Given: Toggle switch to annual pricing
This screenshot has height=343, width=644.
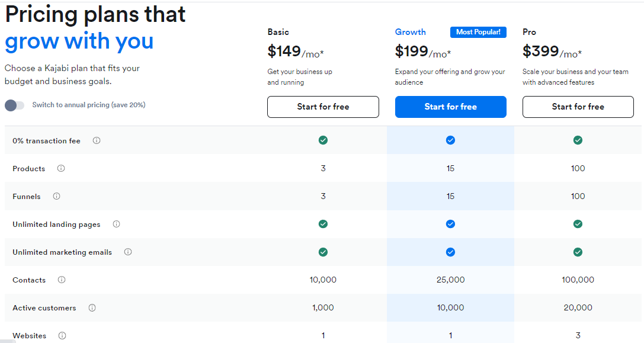Looking at the screenshot, I should pos(14,105).
